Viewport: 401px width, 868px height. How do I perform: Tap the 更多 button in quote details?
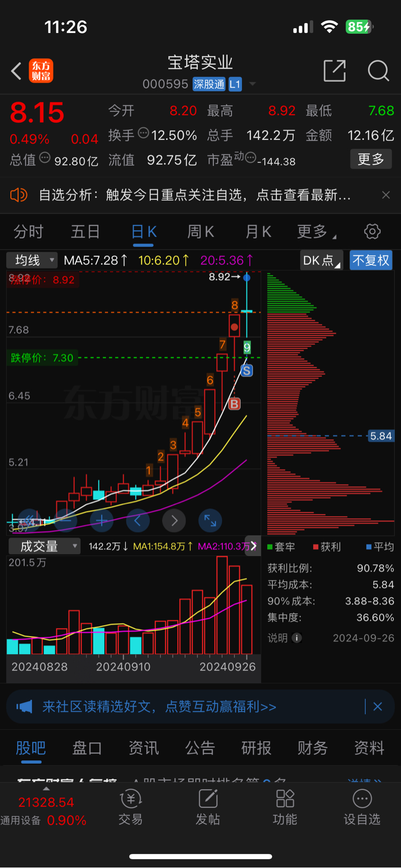371,159
